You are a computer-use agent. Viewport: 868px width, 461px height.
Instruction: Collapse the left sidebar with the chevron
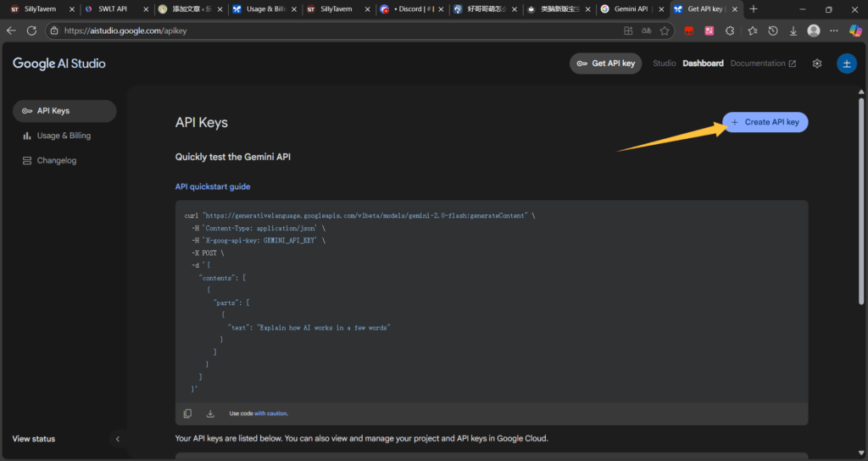point(118,439)
